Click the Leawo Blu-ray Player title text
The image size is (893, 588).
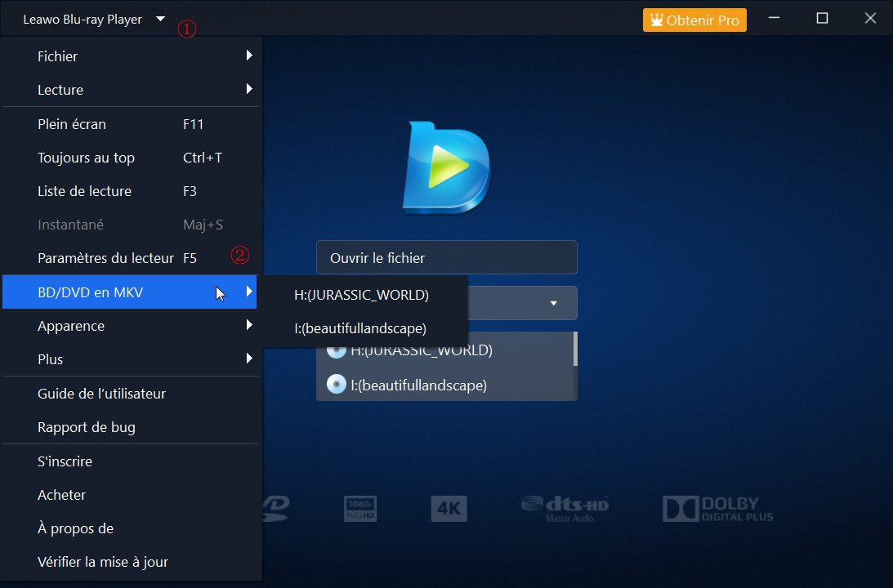(83, 20)
